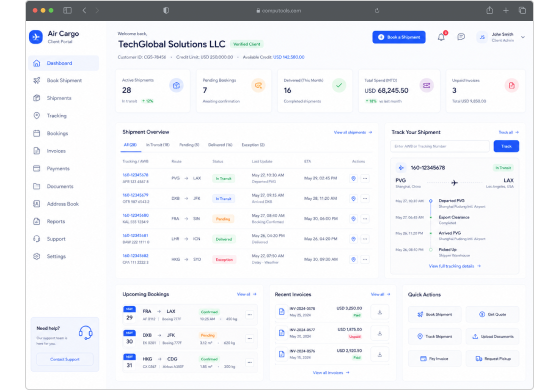Click the headset icon in help card

(x=86, y=332)
